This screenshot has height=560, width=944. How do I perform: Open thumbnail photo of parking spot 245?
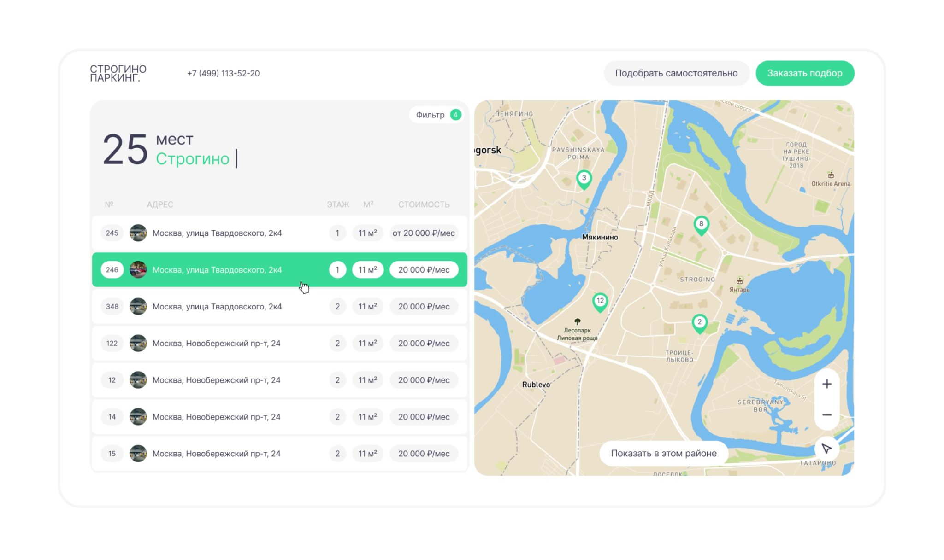click(138, 233)
